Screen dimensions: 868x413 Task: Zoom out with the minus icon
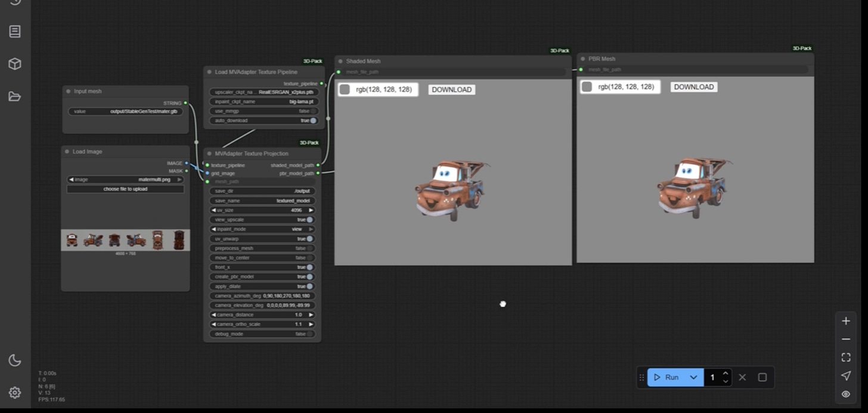[845, 339]
